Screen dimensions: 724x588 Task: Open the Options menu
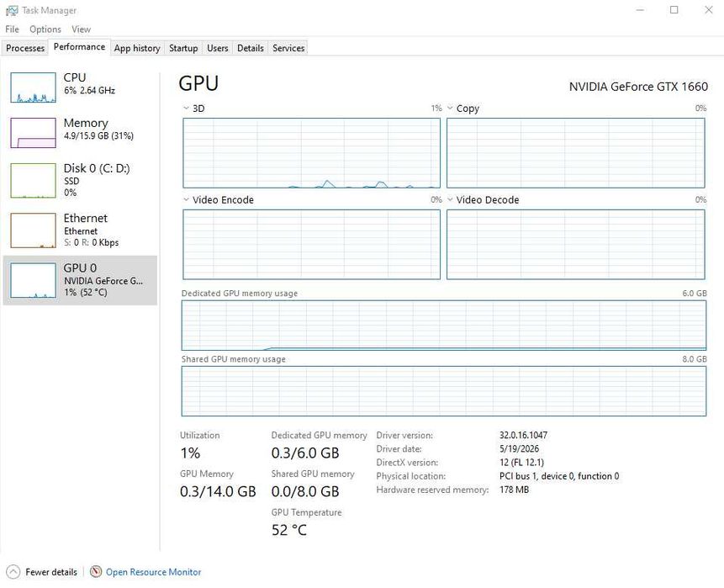(x=45, y=29)
